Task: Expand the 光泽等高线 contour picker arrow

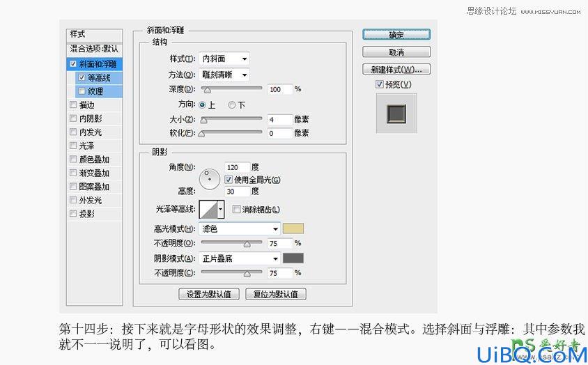Action: pyautogui.click(x=221, y=210)
